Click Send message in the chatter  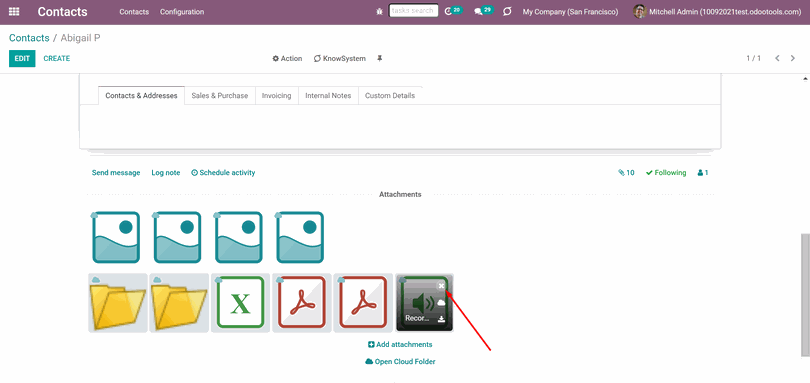click(116, 173)
